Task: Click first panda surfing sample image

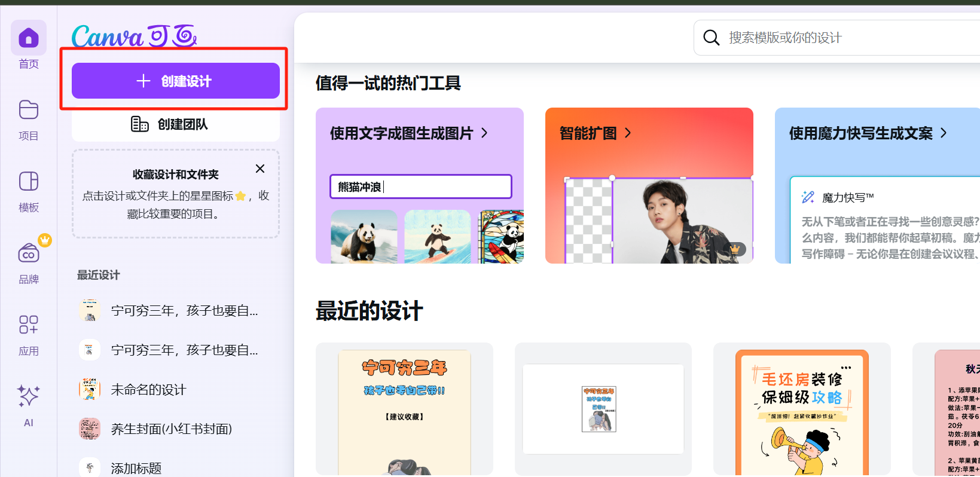Action: [x=364, y=237]
